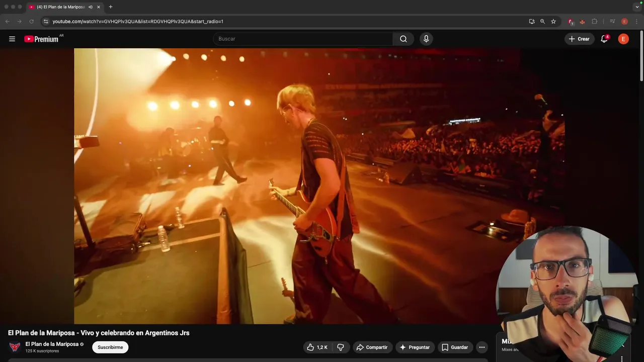Image resolution: width=644 pixels, height=362 pixels.
Task: Bookmark this page with star icon
Action: 553,22
